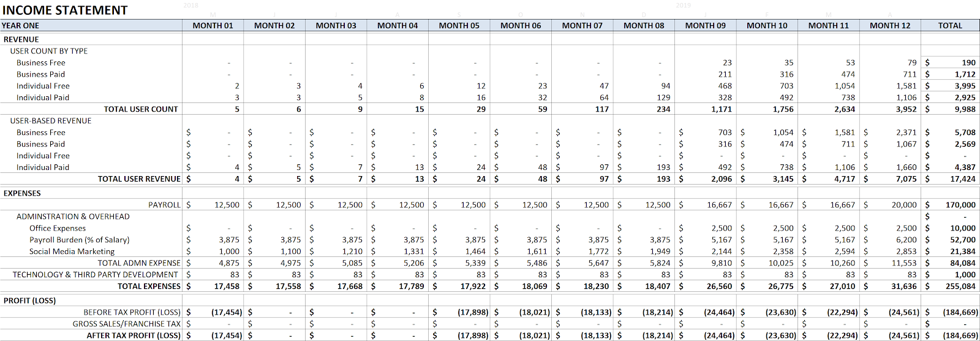Select the USER-BASED REVENUE section label
This screenshot has width=980, height=341.
51,121
